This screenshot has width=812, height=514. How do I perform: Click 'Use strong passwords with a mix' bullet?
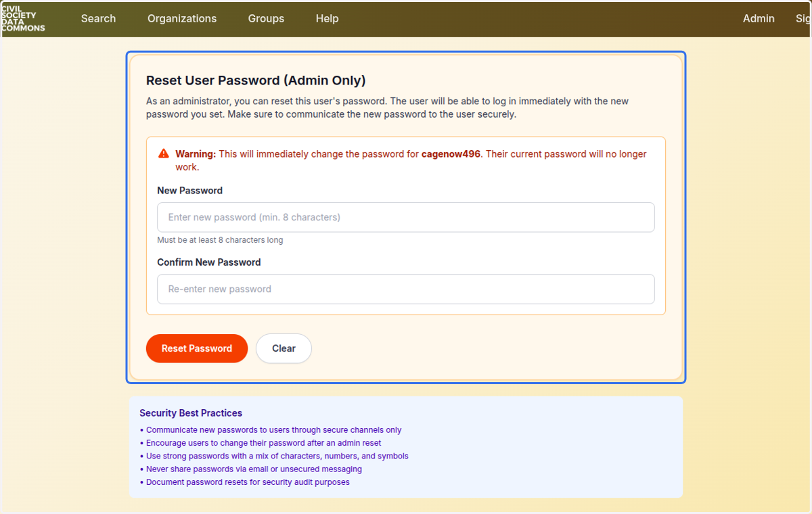(x=274, y=457)
